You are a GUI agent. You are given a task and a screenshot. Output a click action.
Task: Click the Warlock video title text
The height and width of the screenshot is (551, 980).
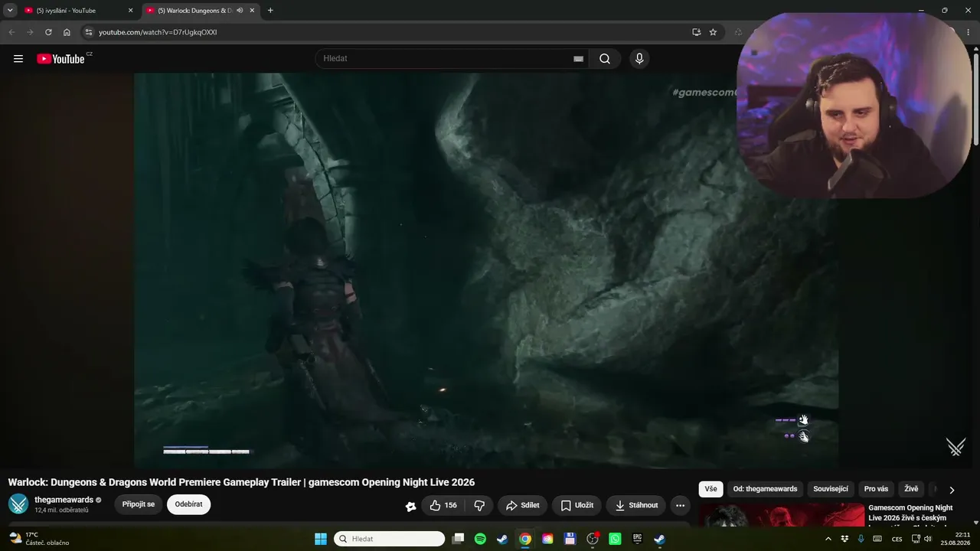pos(241,482)
